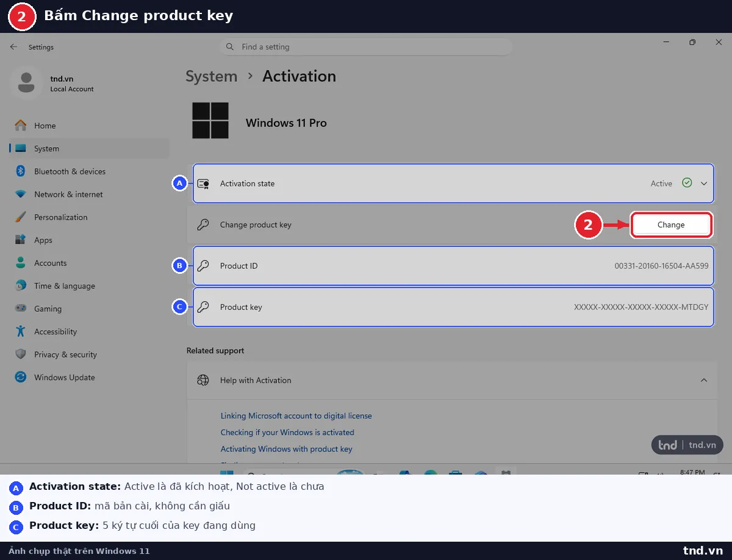Click the tnd.vn user avatar
Viewport: 732px width, 560px height.
pyautogui.click(x=26, y=83)
